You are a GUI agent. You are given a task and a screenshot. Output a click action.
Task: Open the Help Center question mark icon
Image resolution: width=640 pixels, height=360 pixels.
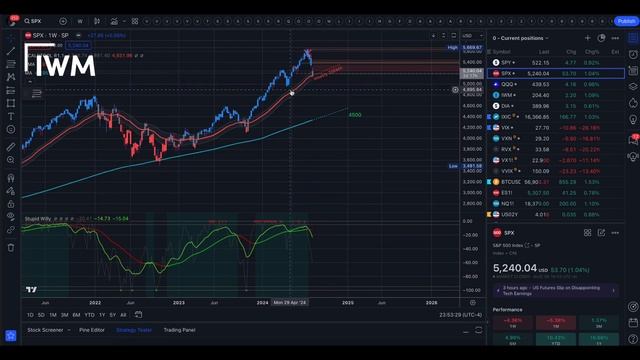tap(633, 339)
